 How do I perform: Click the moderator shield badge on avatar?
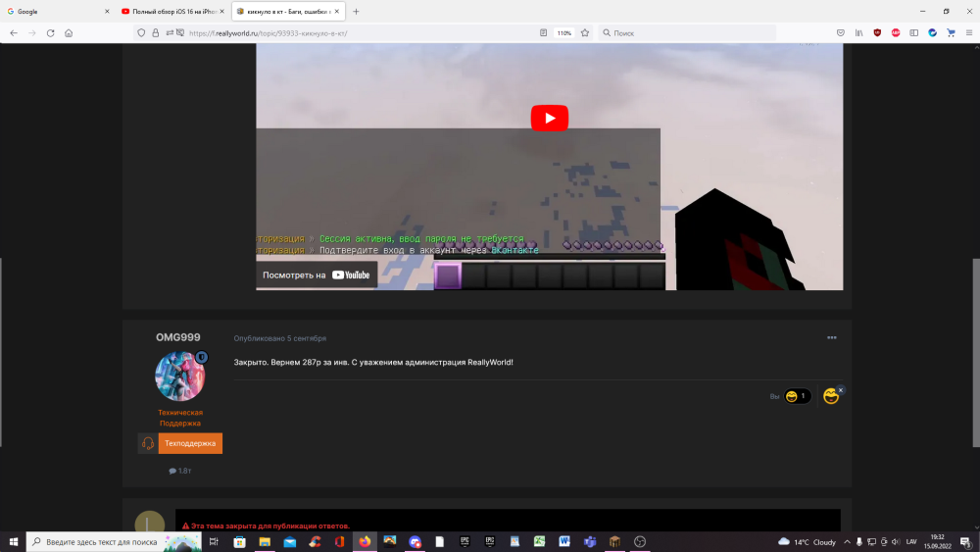tap(201, 357)
